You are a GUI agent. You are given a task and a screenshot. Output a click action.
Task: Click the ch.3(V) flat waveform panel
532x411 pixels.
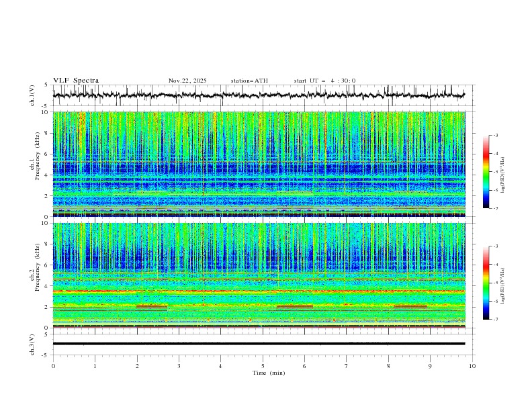tap(262, 343)
